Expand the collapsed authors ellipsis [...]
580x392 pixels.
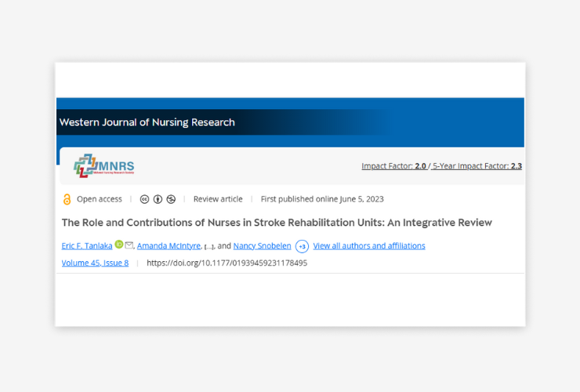pos(209,246)
